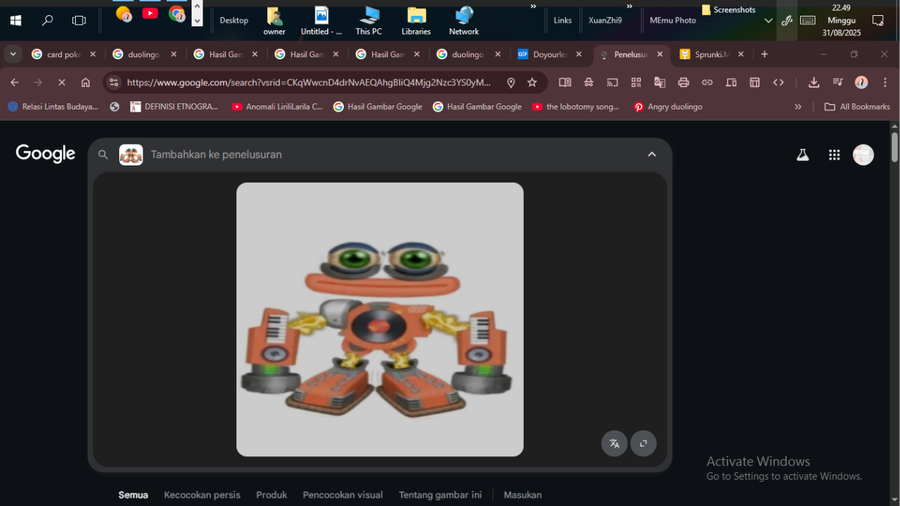Open reading mode icon in the toolbar
The width and height of the screenshot is (900, 506).
pyautogui.click(x=565, y=83)
